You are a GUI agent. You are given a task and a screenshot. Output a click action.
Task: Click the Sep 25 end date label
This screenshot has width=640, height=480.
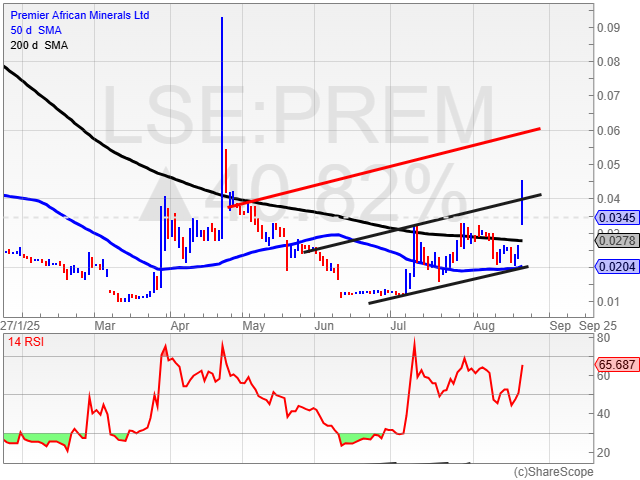(598, 326)
